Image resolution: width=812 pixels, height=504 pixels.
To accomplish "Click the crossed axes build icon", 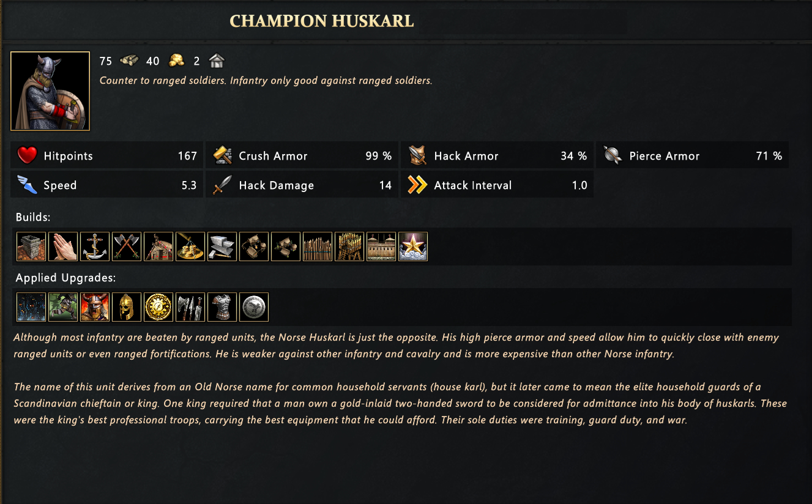I will tap(127, 246).
